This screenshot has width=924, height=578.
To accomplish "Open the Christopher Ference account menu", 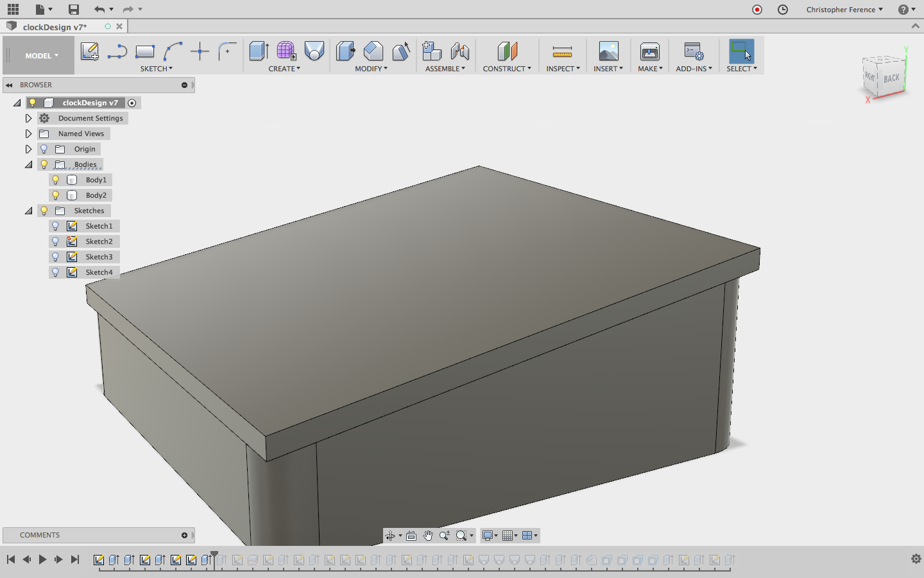I will tap(844, 10).
